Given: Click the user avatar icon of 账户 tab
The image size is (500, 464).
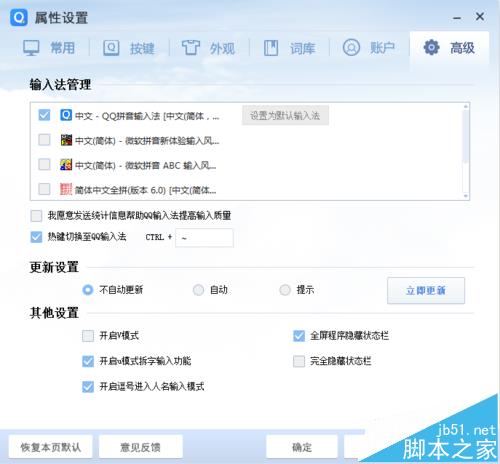Looking at the screenshot, I should (351, 47).
